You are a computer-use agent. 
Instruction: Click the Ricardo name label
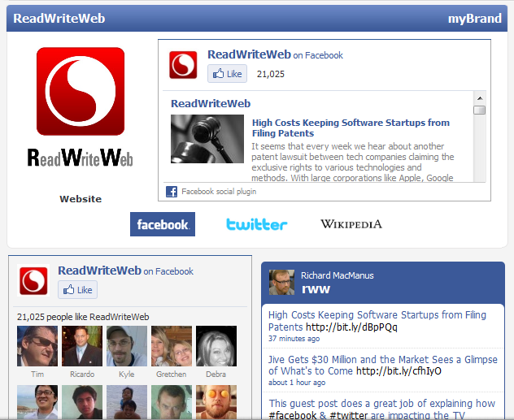click(82, 375)
